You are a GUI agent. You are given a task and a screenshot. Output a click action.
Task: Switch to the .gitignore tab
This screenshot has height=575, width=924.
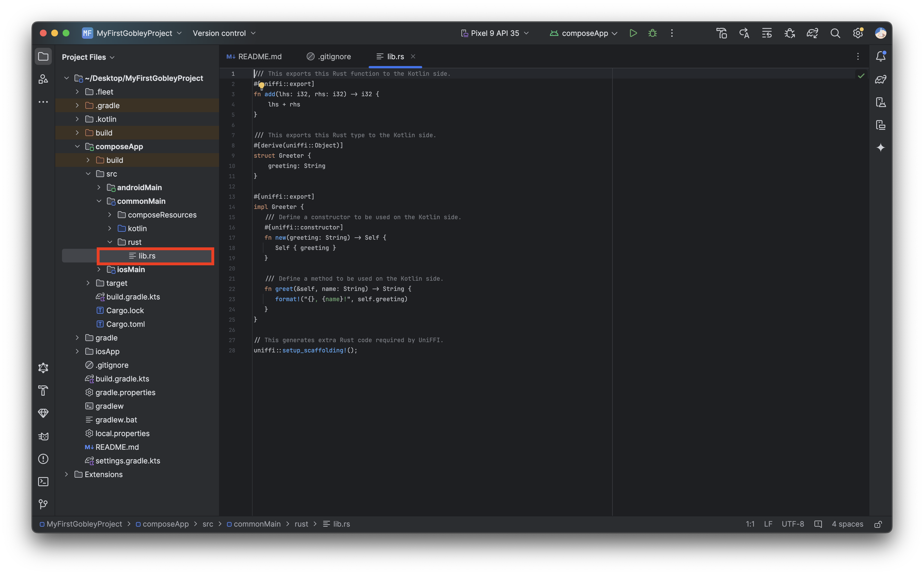[329, 56]
